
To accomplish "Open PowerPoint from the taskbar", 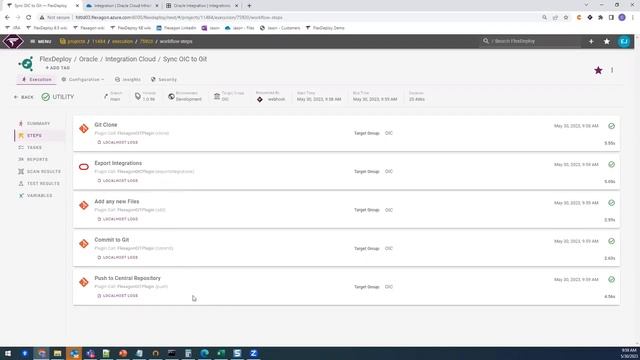I will tap(123, 353).
